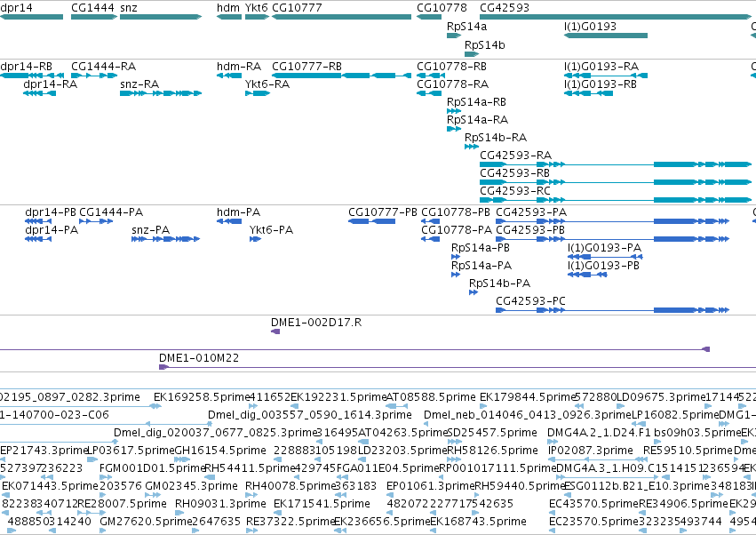756x535 pixels.
Task: Open the CG10778-RA transcript label
Action: (453, 84)
